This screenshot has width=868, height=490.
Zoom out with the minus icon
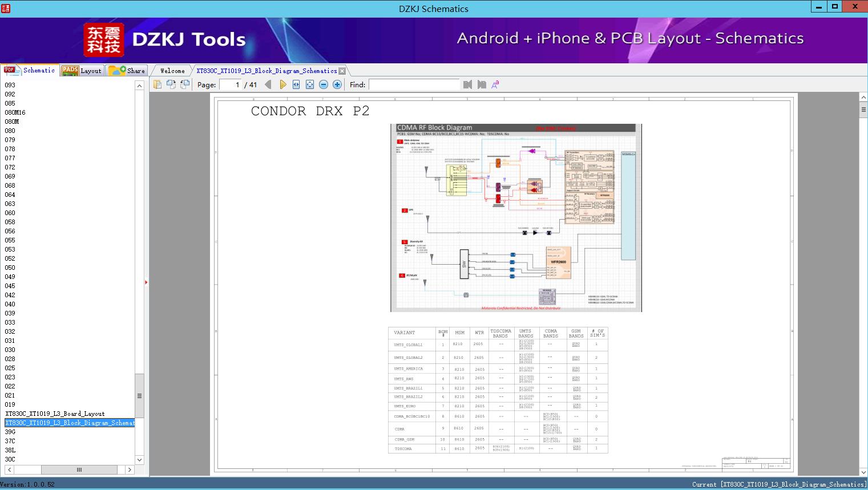[x=324, y=84]
